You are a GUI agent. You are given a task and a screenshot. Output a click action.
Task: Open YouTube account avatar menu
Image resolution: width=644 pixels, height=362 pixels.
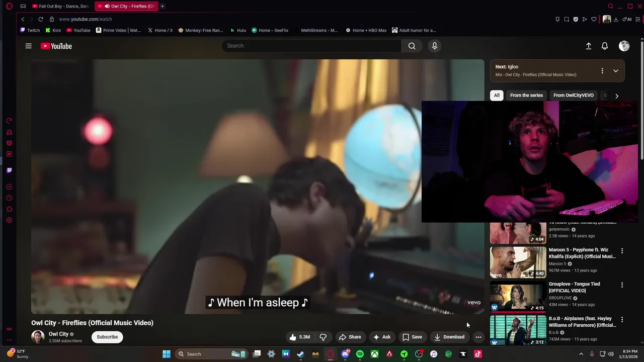(624, 46)
